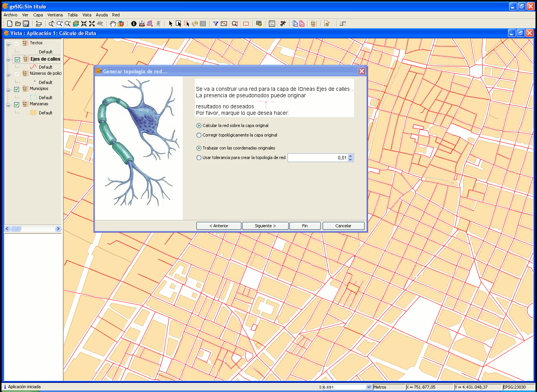Select the Information query tool
The image size is (537, 392).
tap(134, 24)
